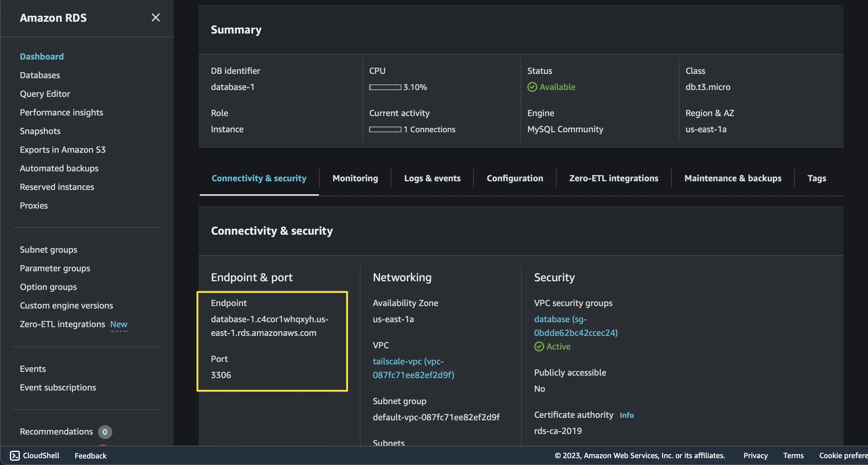Screen dimensions: 868x465
Task: Click the Feedback button in the footer
Action: (90, 456)
